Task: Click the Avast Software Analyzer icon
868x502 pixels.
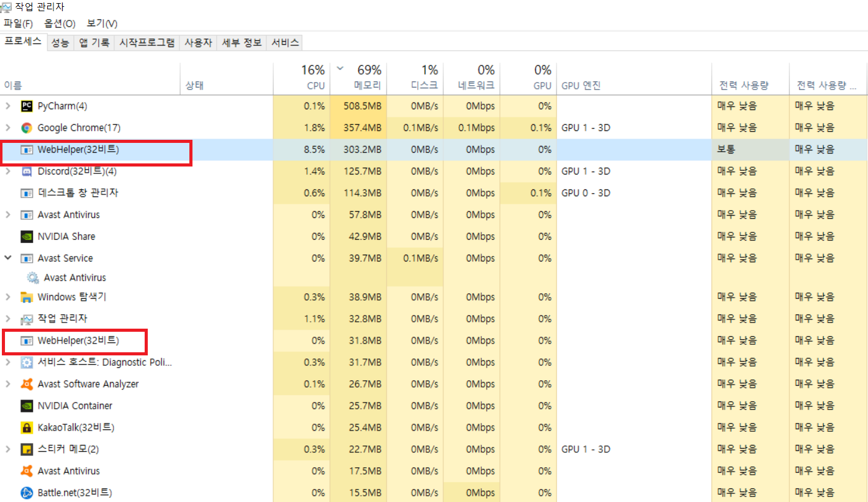Action: pos(27,384)
